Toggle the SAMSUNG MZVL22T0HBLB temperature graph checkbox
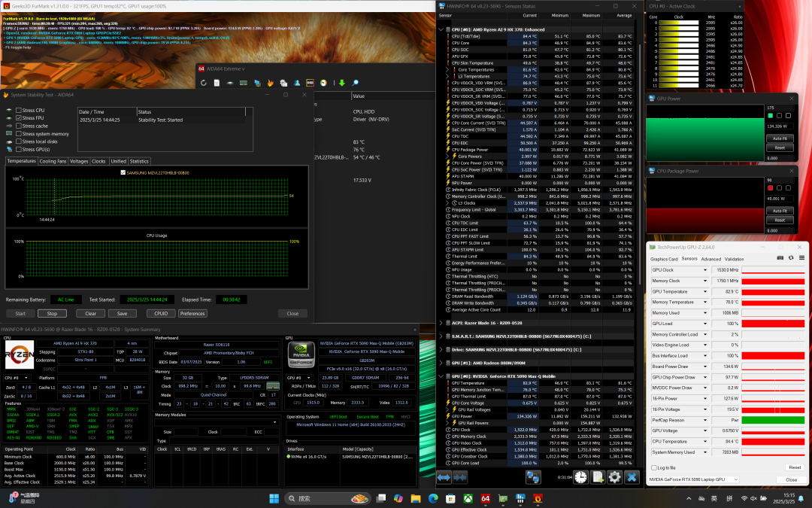 coord(123,172)
